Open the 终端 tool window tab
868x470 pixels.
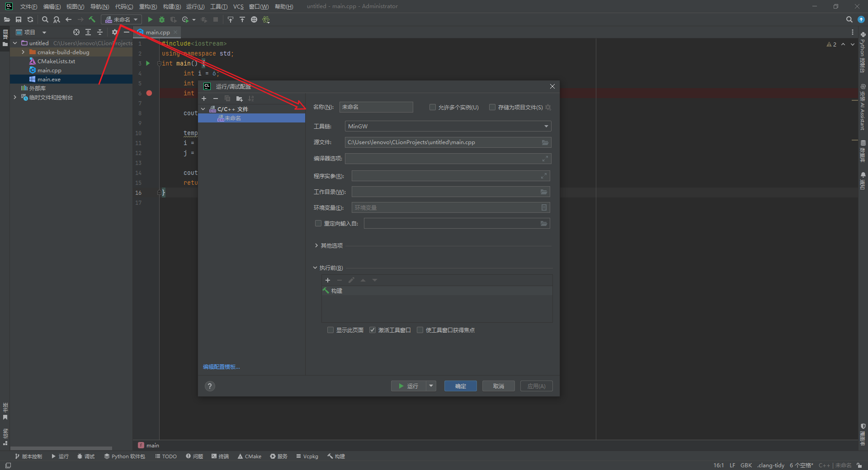(x=220, y=456)
